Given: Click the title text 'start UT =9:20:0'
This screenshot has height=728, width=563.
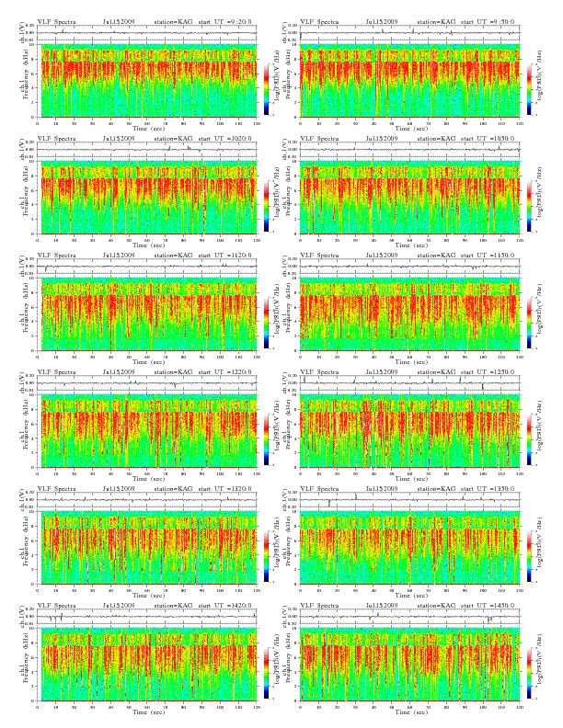Looking at the screenshot, I should 225,22.
